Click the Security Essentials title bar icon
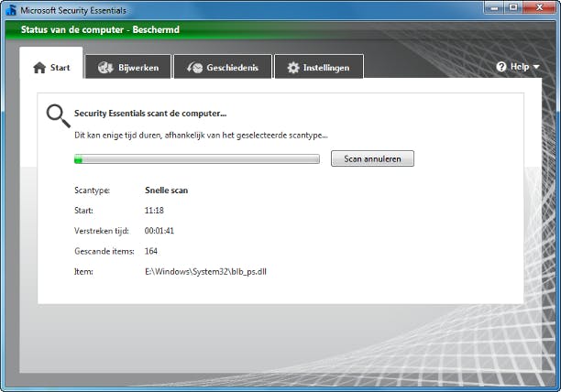 pos(11,10)
